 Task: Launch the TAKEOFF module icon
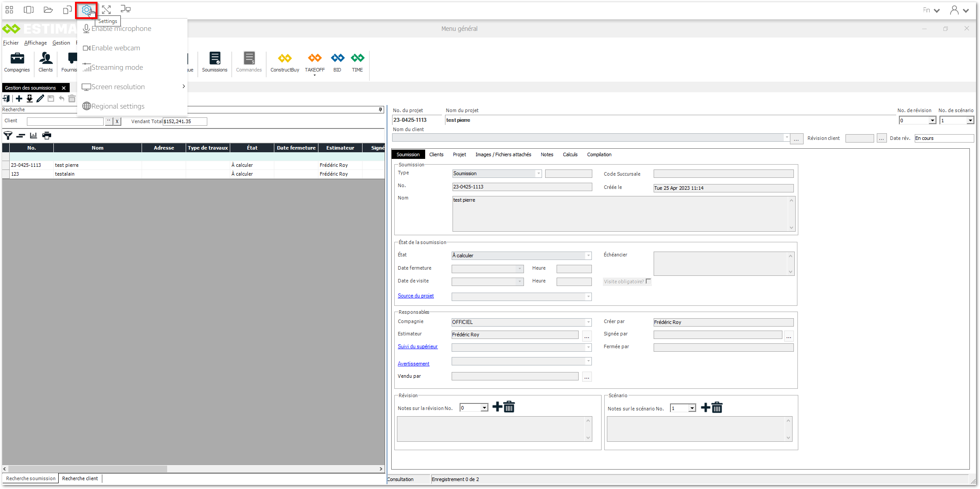[314, 62]
